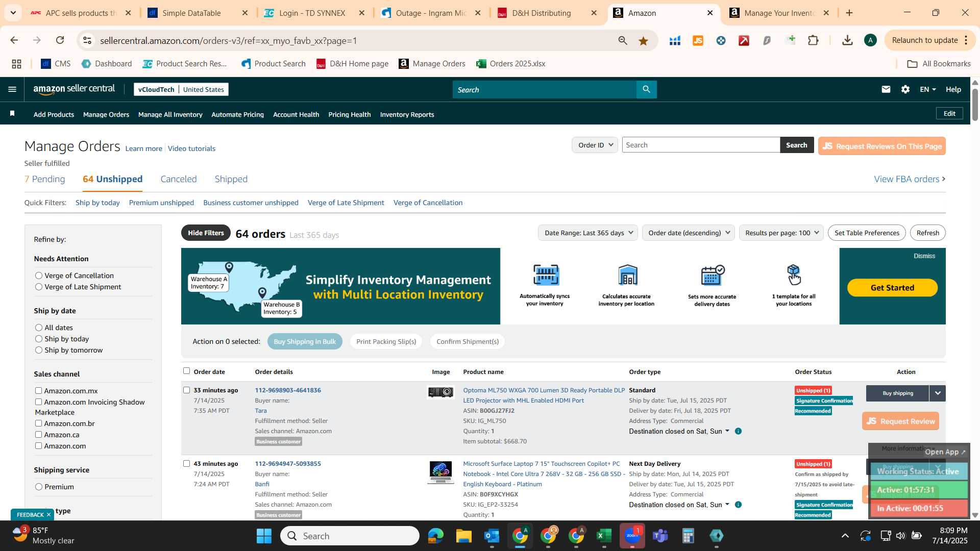The height and width of the screenshot is (551, 980).
Task: Click the Seller Central header Search field
Action: point(545,89)
